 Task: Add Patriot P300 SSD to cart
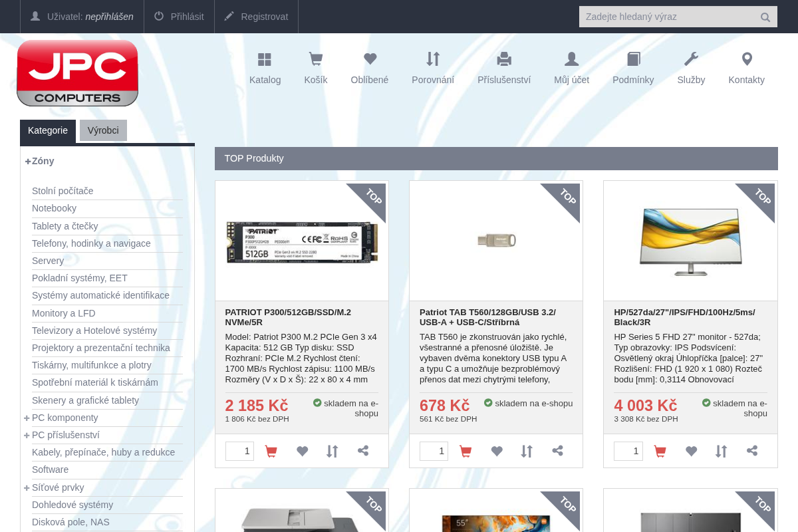271,452
